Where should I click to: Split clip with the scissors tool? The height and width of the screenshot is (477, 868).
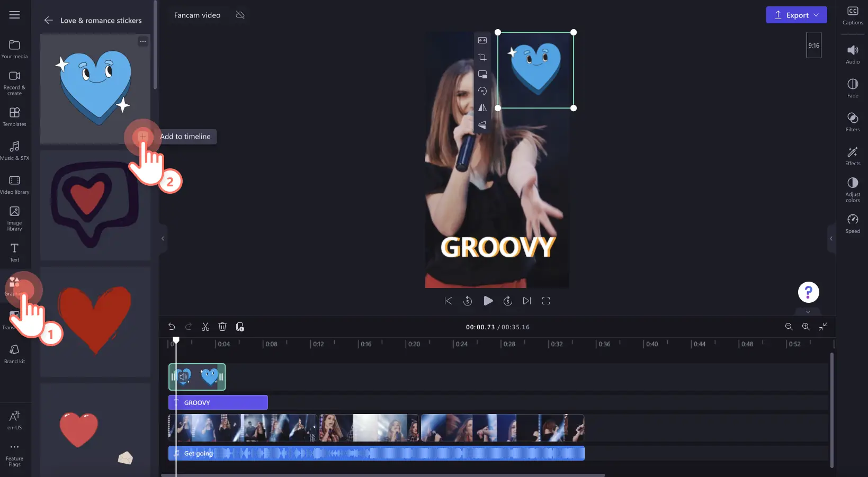pyautogui.click(x=205, y=327)
